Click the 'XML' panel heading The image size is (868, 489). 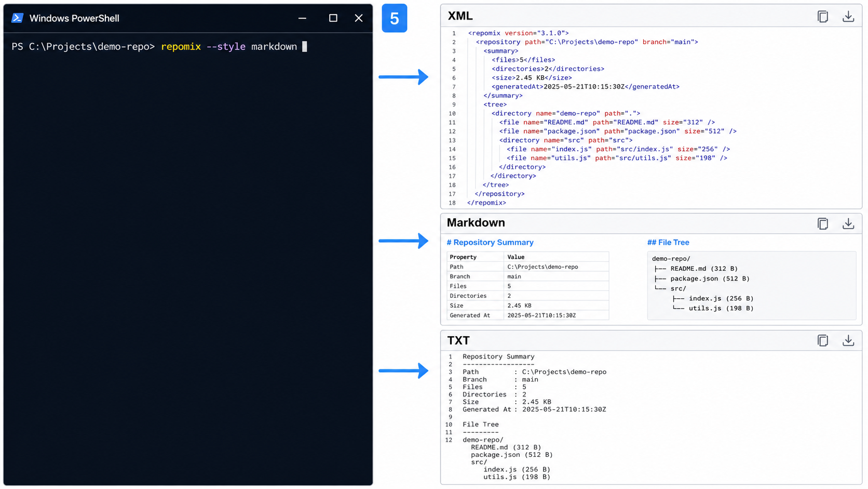tap(460, 16)
